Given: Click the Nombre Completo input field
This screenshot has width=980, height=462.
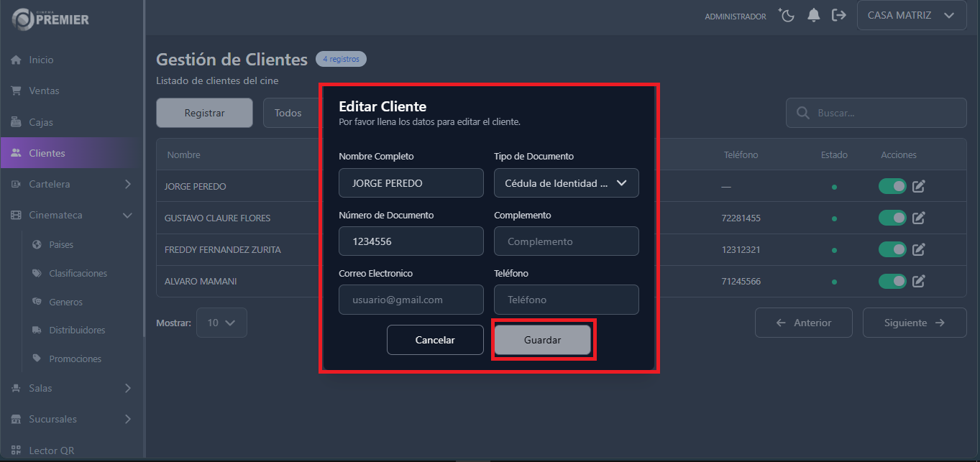Looking at the screenshot, I should pyautogui.click(x=411, y=183).
